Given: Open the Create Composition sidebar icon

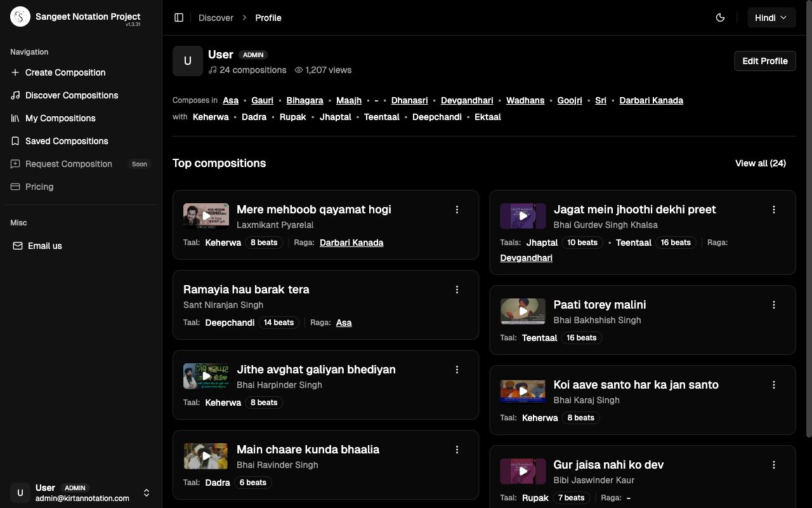Looking at the screenshot, I should point(15,72).
